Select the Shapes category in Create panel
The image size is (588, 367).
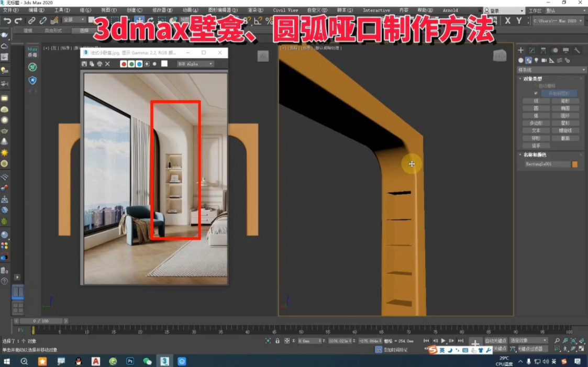[529, 60]
